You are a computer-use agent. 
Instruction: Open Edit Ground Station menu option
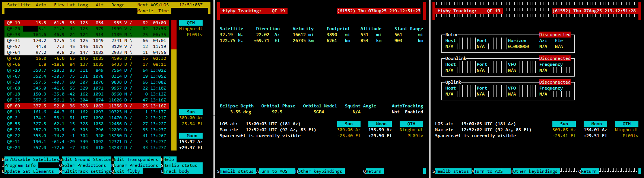[x=86, y=159]
